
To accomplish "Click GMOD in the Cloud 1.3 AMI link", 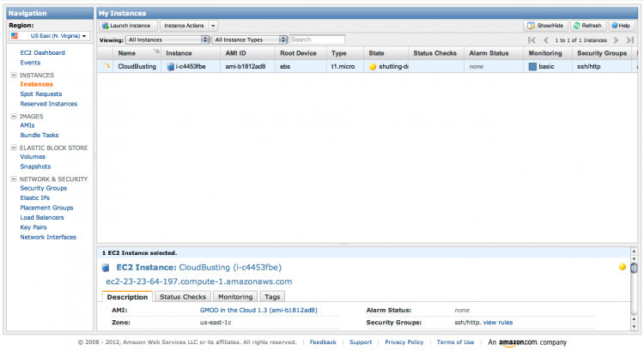I will 258,311.
